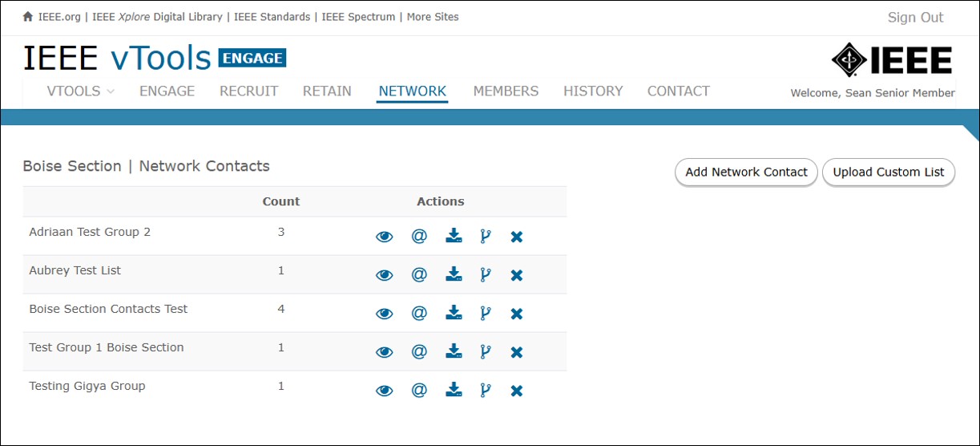View Adriaan Test Group 2 with the eye icon
Image resolution: width=980 pixels, height=446 pixels.
click(x=385, y=237)
